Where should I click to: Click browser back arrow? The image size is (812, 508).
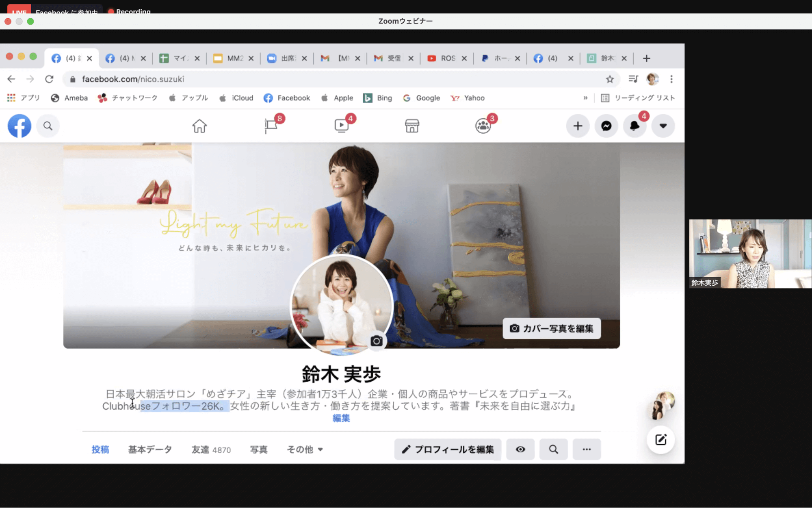[x=11, y=79]
